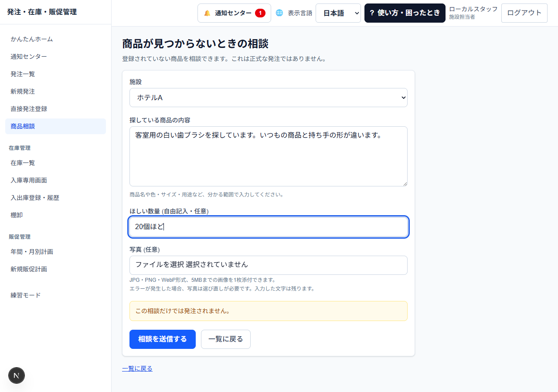Select 新規発注 in sidebar
The height and width of the screenshot is (392, 558).
click(x=55, y=91)
